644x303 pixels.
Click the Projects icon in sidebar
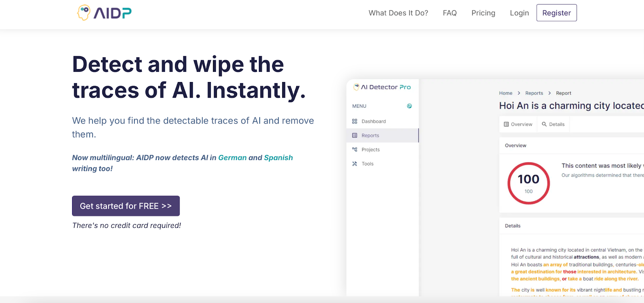click(355, 149)
